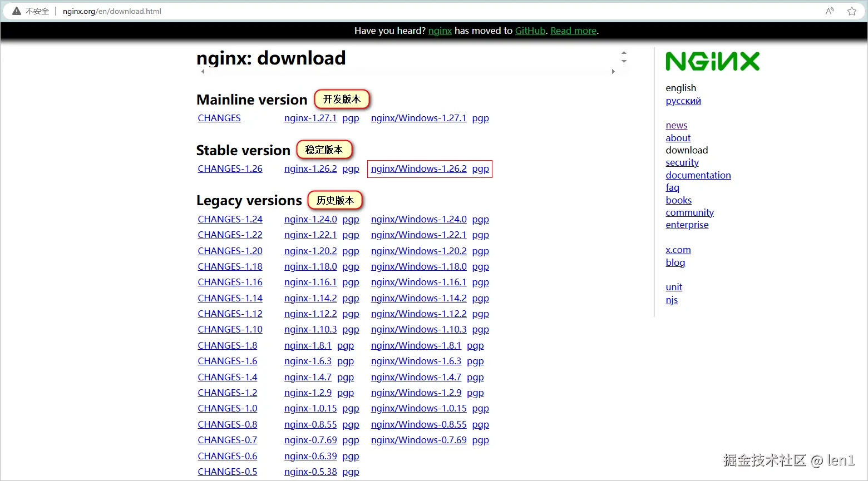Image resolution: width=868 pixels, height=481 pixels.
Task: Download nginx/Windows-0.7.69
Action: point(418,440)
